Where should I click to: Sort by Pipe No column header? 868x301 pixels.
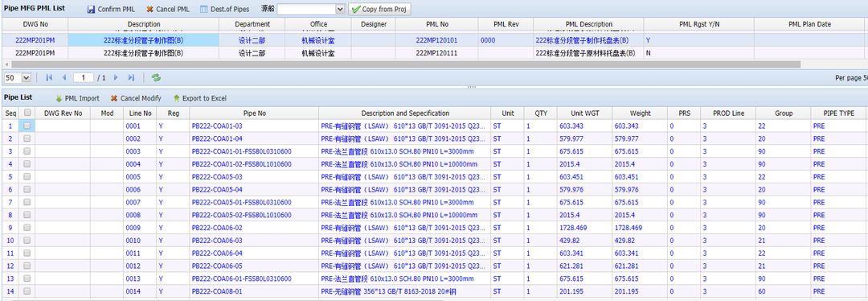pyautogui.click(x=255, y=113)
